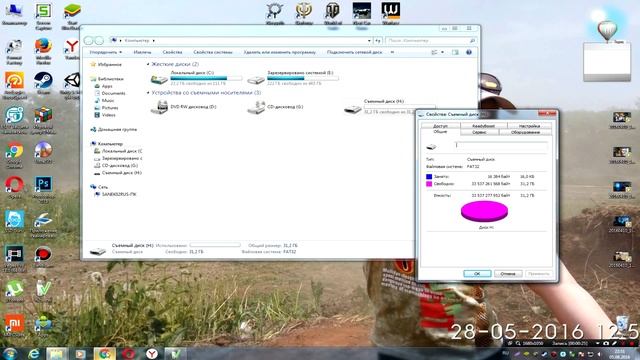The image size is (640, 360).
Task: Open Explorer help question-mark icon
Action: (x=469, y=52)
